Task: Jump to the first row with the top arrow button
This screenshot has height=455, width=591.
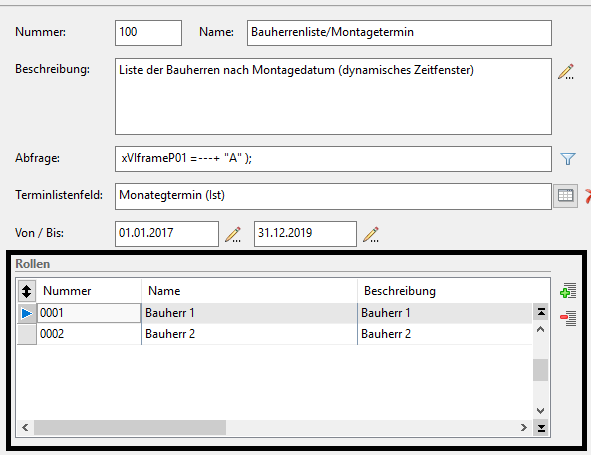Action: pyautogui.click(x=541, y=312)
